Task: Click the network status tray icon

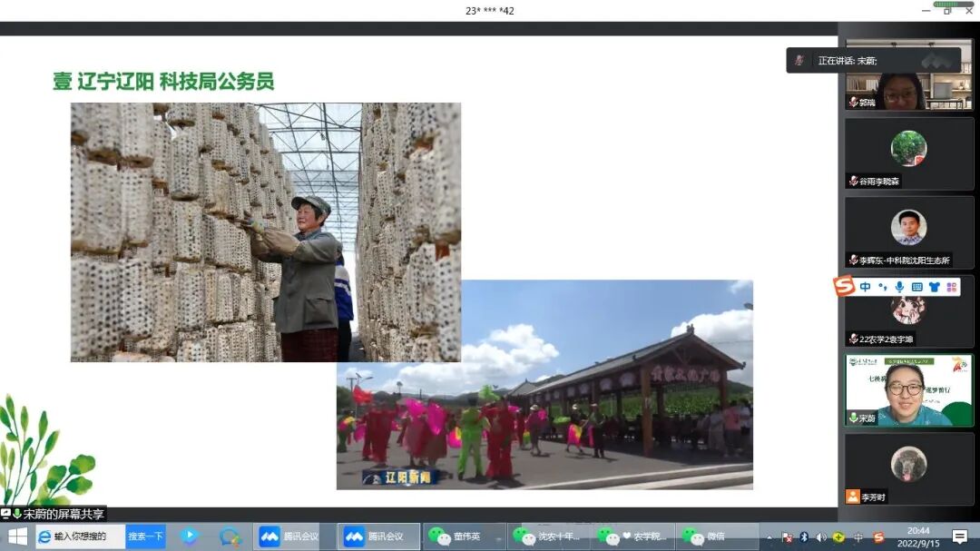Action: tap(788, 537)
